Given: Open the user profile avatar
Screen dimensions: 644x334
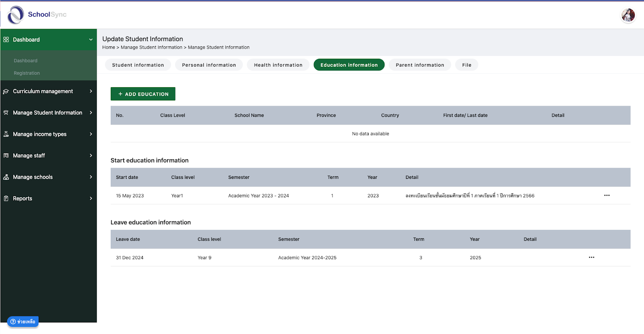Looking at the screenshot, I should (x=628, y=15).
